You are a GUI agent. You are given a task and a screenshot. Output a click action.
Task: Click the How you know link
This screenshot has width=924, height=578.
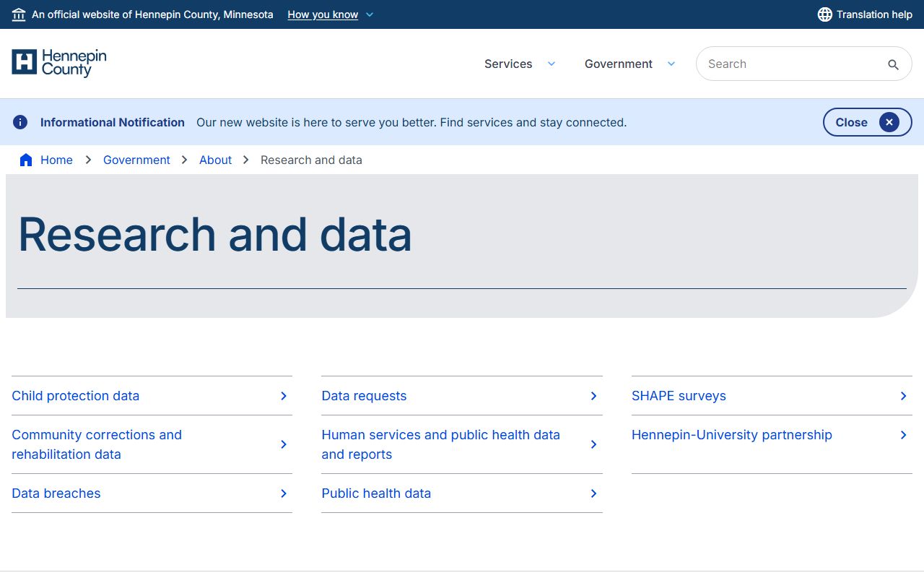(323, 14)
